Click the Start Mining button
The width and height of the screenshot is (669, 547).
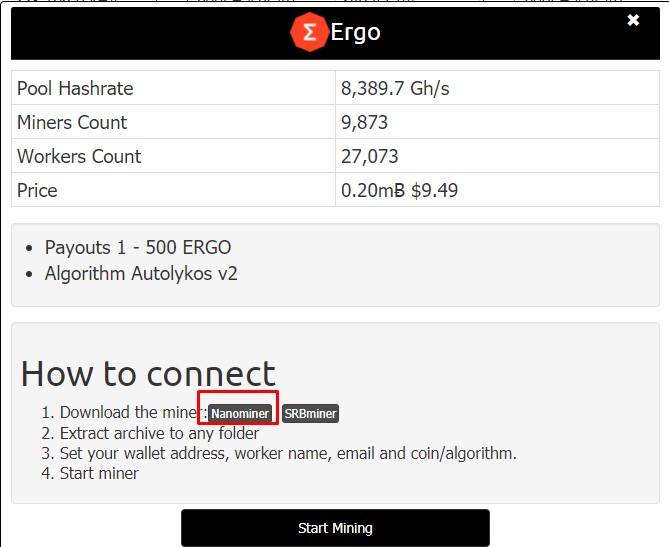335,528
